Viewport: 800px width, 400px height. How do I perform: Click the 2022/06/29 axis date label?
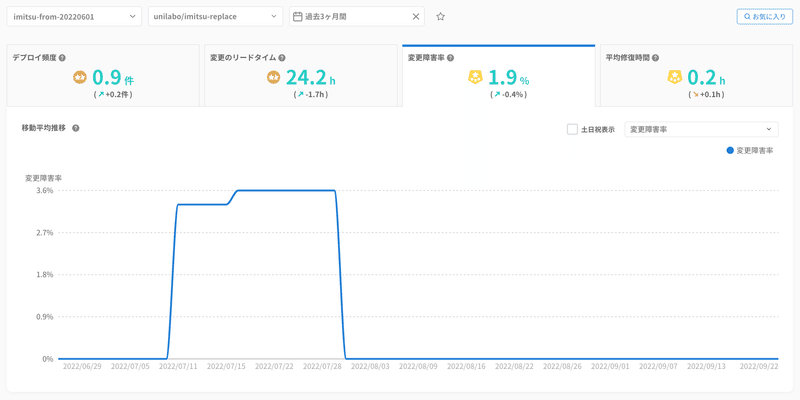click(x=82, y=366)
